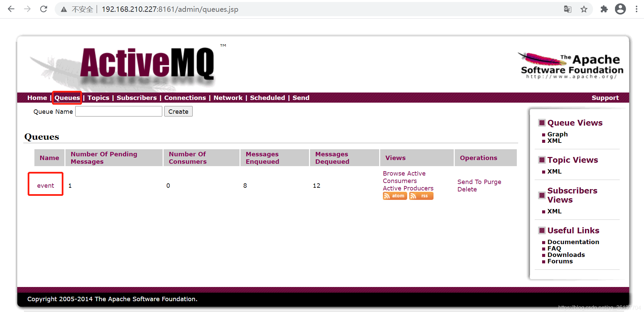The image size is (644, 314).
Task: Open the user profile avatar icon
Action: tap(620, 9)
